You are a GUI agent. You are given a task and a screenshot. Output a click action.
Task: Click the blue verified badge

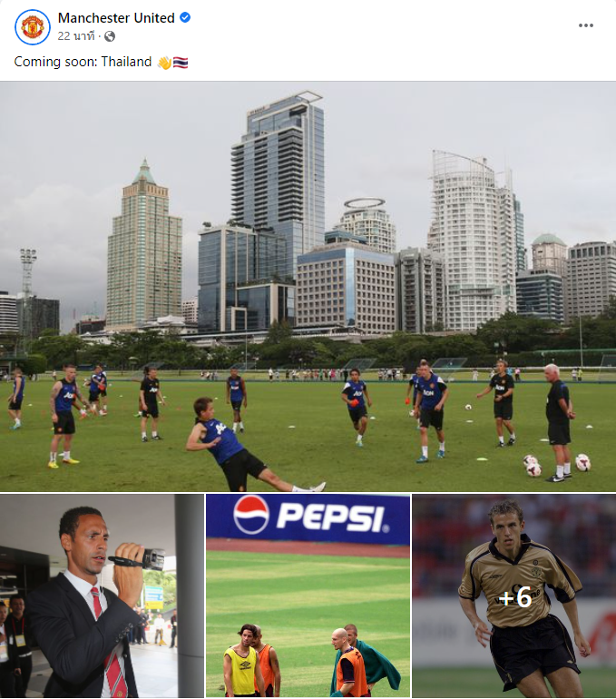pyautogui.click(x=185, y=17)
